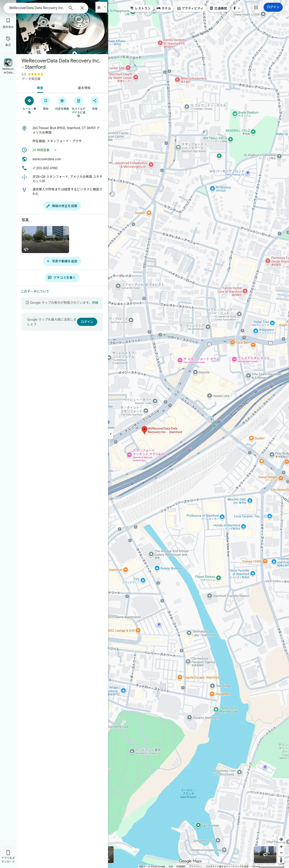Open 最近 recent history in sidebar
Viewport: 289px width, 868px height.
[8, 41]
